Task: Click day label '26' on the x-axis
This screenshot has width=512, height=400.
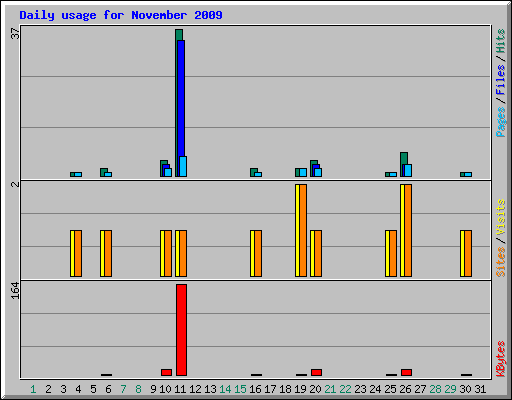Action: pos(405,389)
